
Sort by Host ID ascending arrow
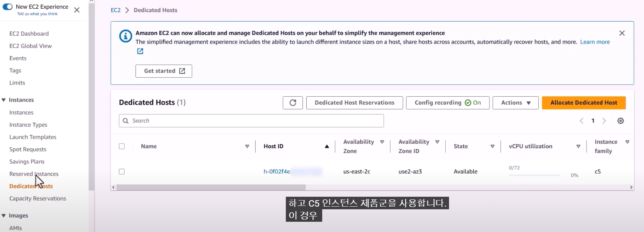point(327,146)
